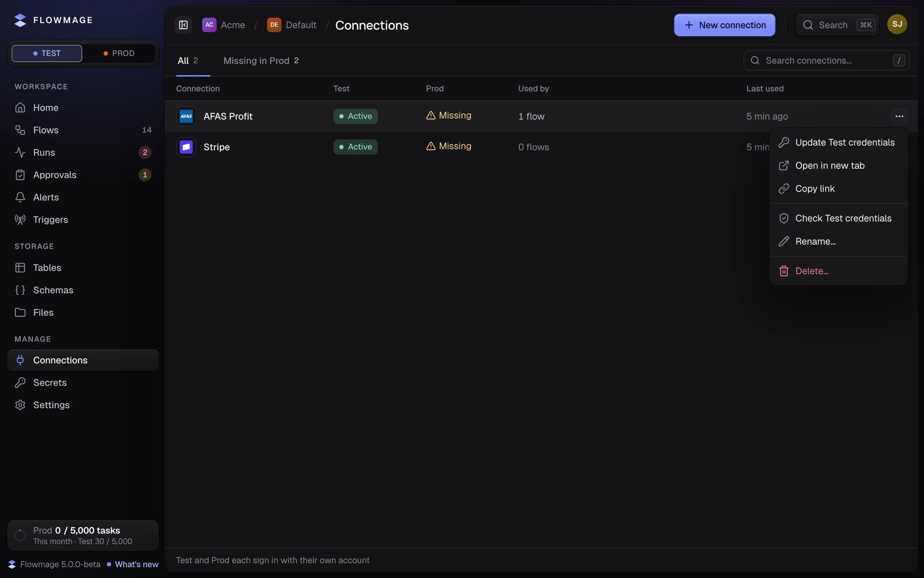Go to Home in the sidebar
This screenshot has height=578, width=924.
(x=83, y=108)
